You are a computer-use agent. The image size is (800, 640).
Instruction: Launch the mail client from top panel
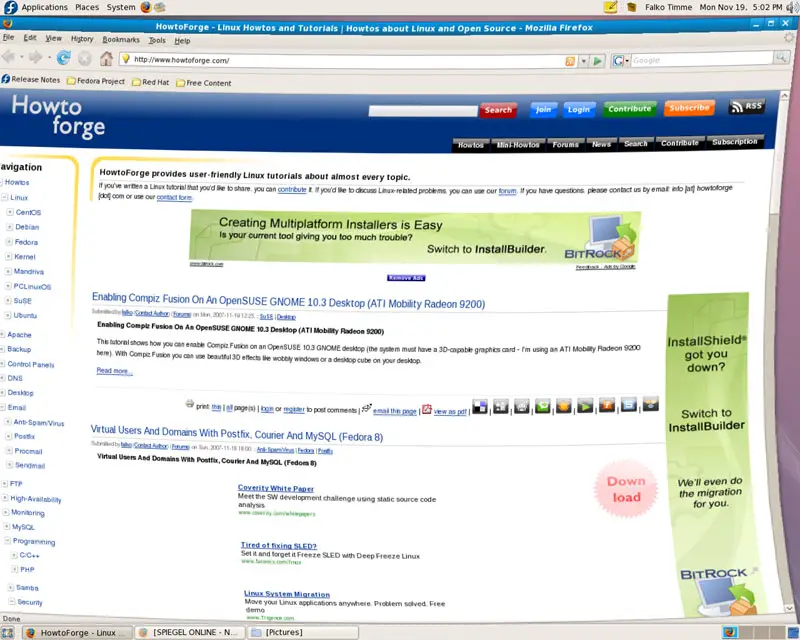tap(160, 7)
